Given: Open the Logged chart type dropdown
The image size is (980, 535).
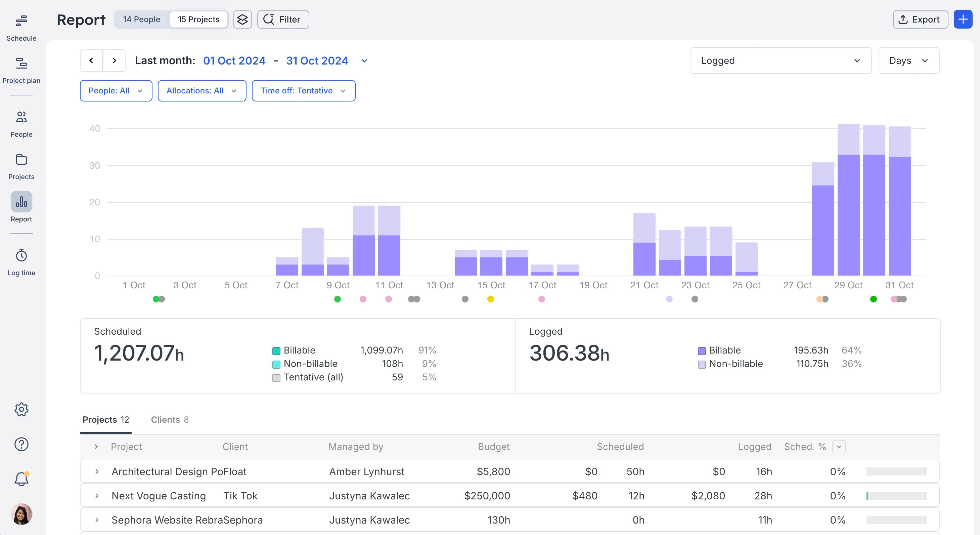Looking at the screenshot, I should (781, 60).
